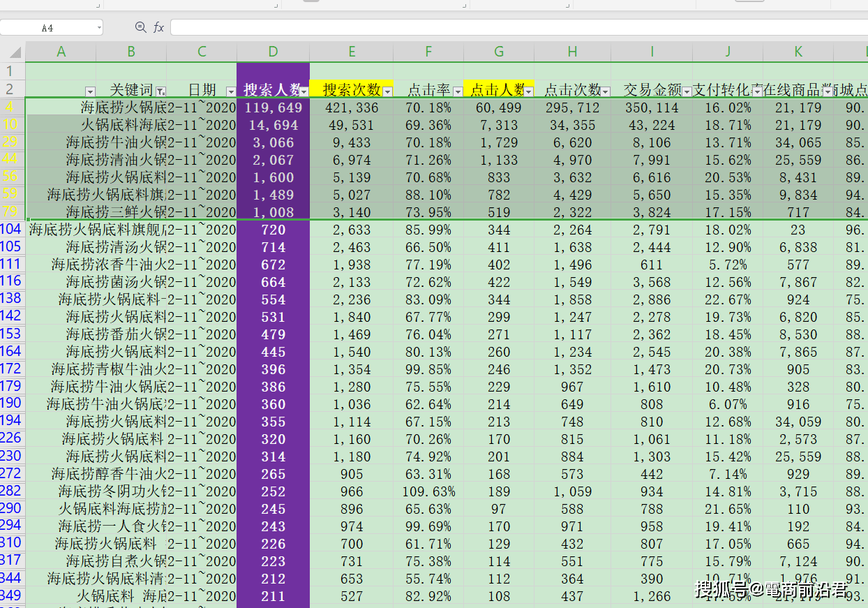Image resolution: width=868 pixels, height=608 pixels.
Task: Open the 搜索次数 filter arrow
Action: 387,91
